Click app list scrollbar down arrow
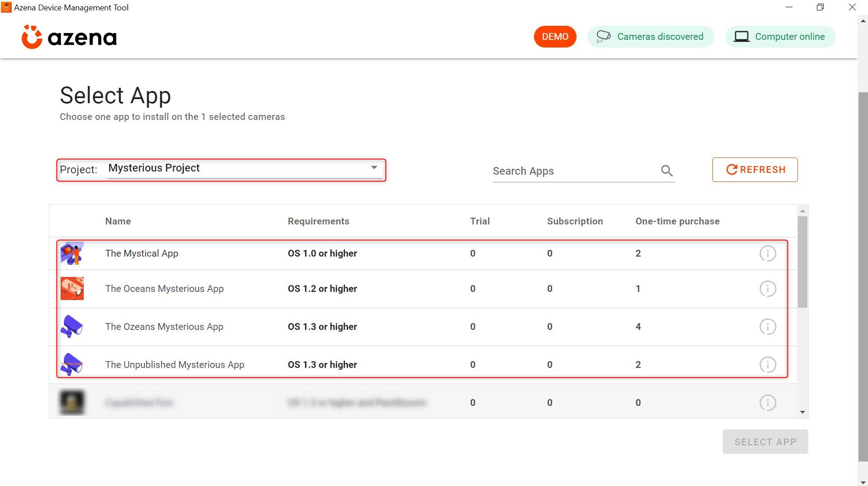This screenshot has width=868, height=486. coord(802,412)
